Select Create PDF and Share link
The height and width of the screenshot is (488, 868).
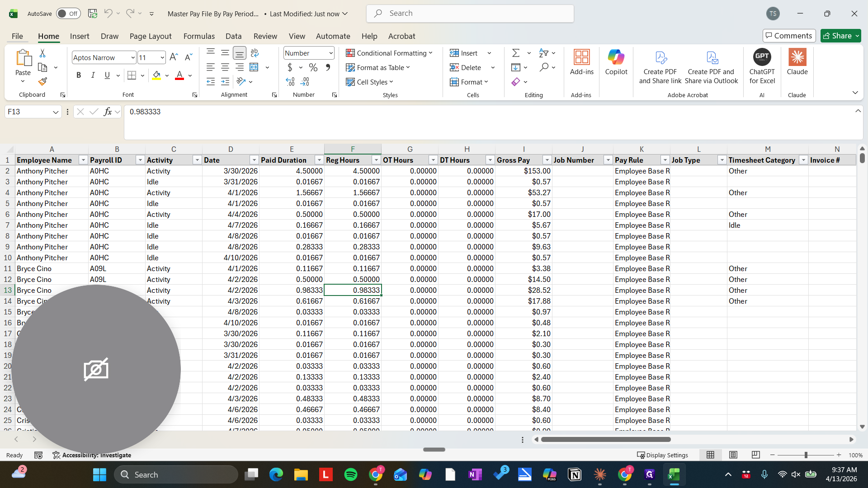click(x=660, y=66)
